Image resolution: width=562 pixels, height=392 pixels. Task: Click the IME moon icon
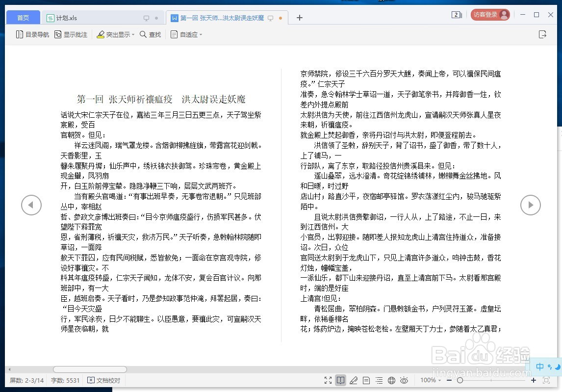558,367
